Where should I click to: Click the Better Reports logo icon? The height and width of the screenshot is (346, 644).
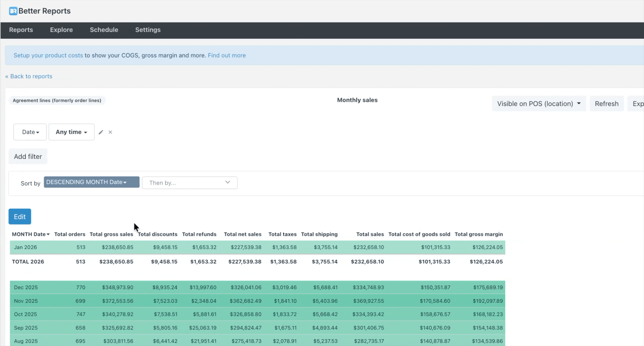[13, 11]
